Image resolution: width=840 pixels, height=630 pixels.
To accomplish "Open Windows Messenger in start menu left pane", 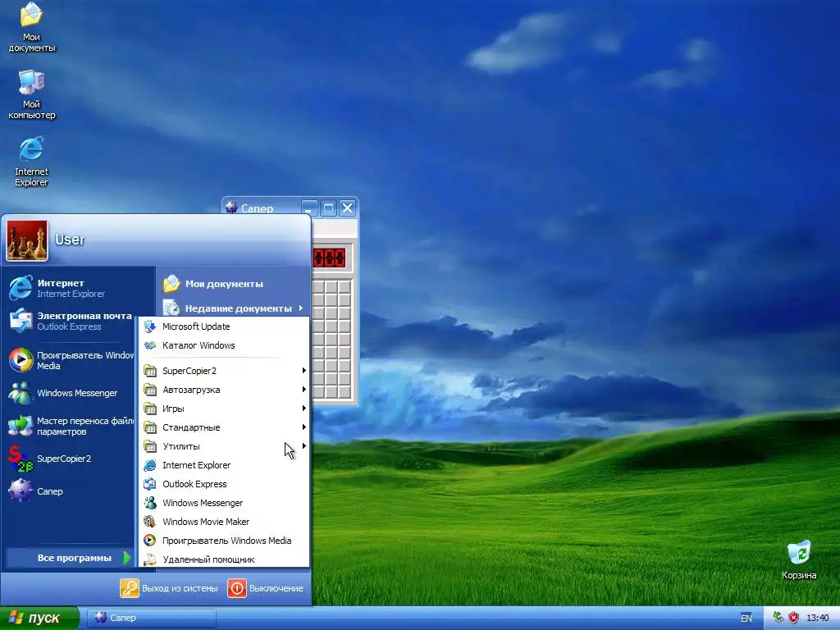I will [71, 393].
